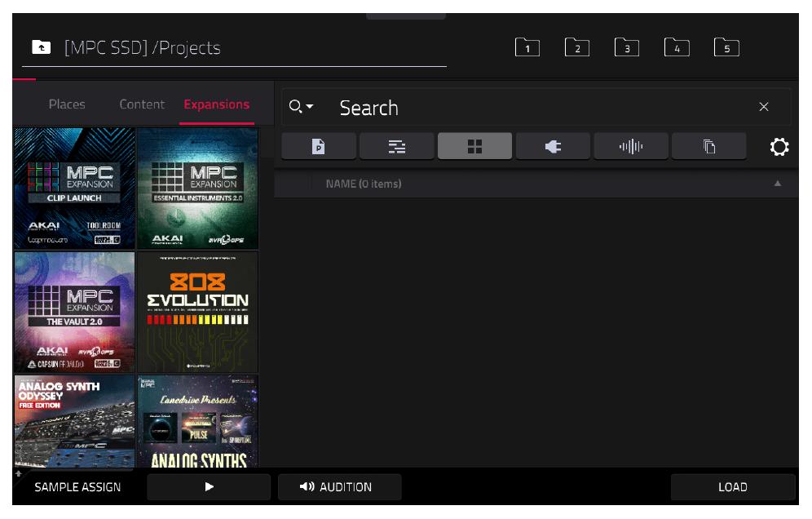The image size is (812, 519).
Task: Clear the search field
Action: click(x=763, y=107)
